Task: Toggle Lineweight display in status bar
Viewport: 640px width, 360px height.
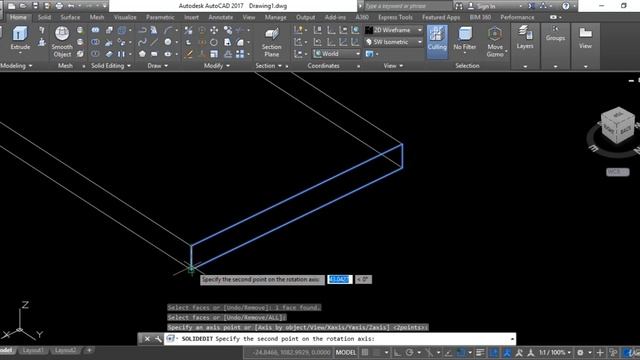Action: [480, 352]
